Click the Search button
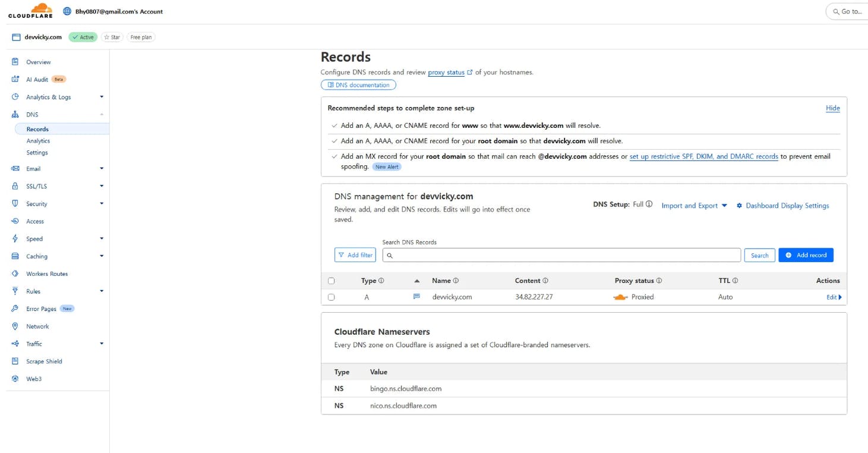The width and height of the screenshot is (868, 453). tap(759, 255)
